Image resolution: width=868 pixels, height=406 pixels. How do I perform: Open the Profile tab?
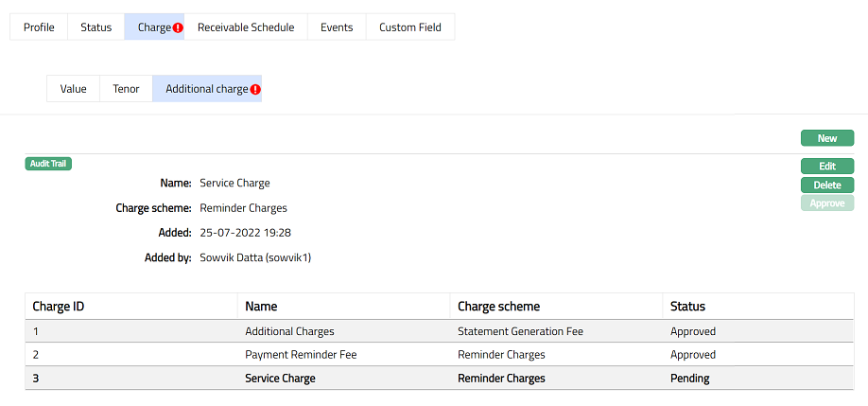[39, 27]
